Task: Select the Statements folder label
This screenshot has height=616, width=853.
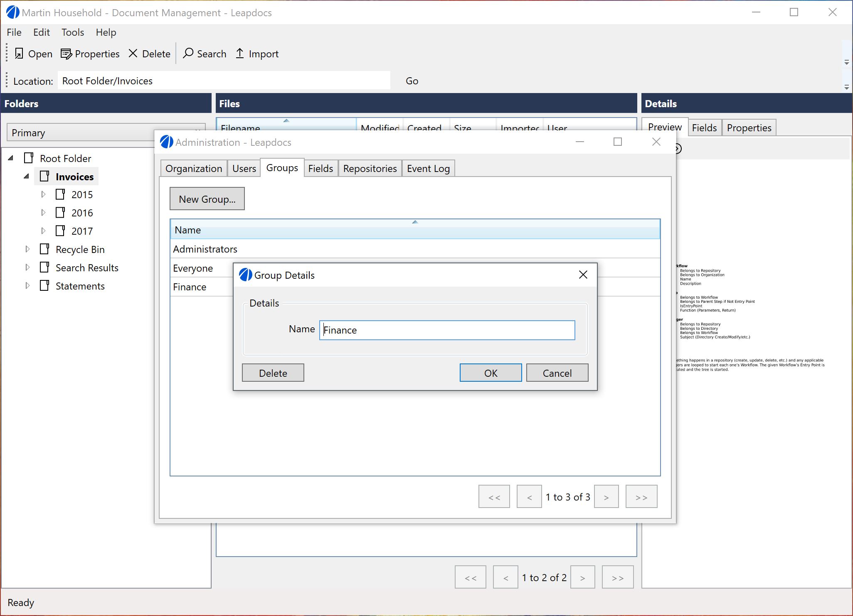Action: point(80,286)
